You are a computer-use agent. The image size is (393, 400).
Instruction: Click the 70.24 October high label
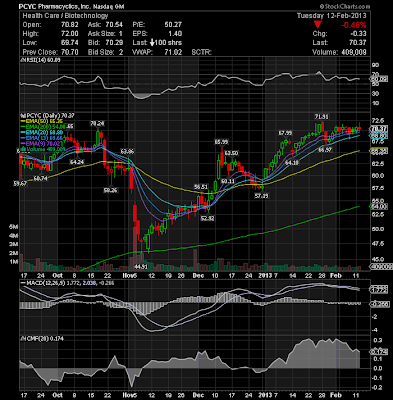pos(97,123)
